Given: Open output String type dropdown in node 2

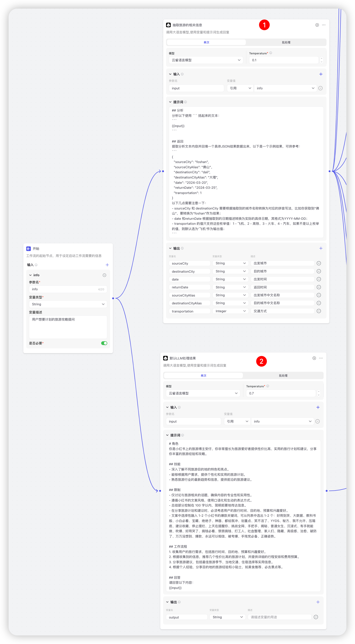Looking at the screenshot, I should point(227,617).
